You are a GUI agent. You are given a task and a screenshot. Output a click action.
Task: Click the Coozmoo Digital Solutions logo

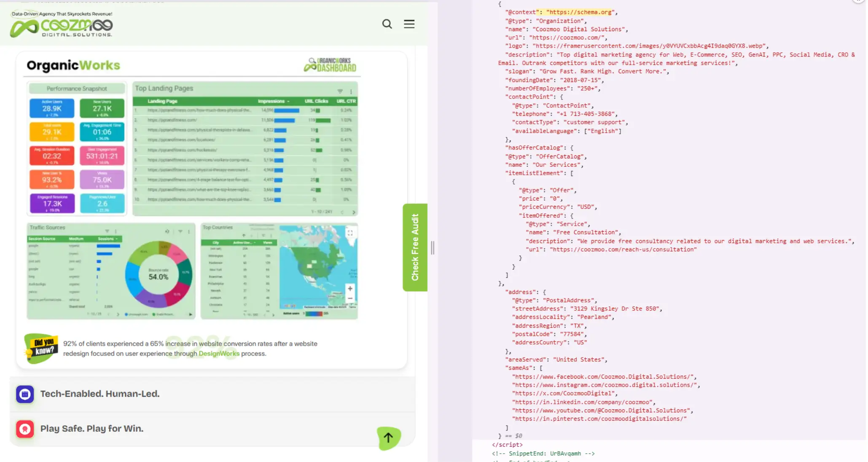(62, 24)
